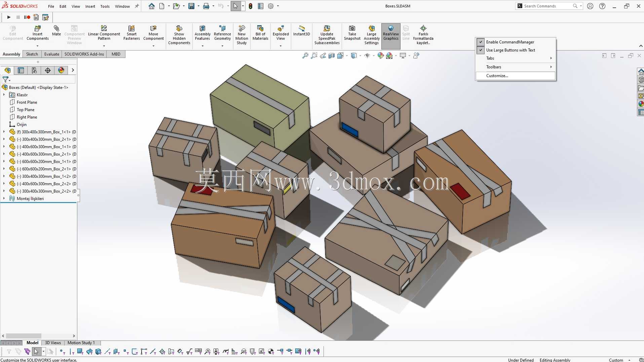Click the Rebuild traffic light icon
Image resolution: width=644 pixels, height=362 pixels.
[251, 6]
